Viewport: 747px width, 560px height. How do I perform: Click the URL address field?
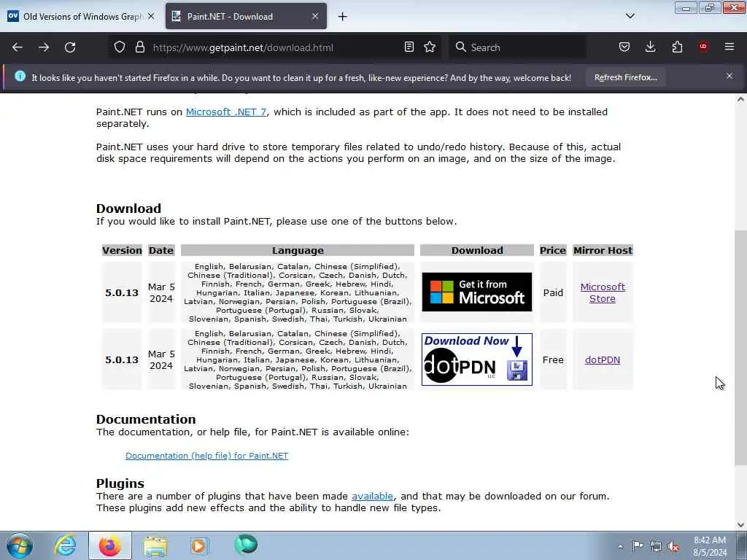pos(274,47)
